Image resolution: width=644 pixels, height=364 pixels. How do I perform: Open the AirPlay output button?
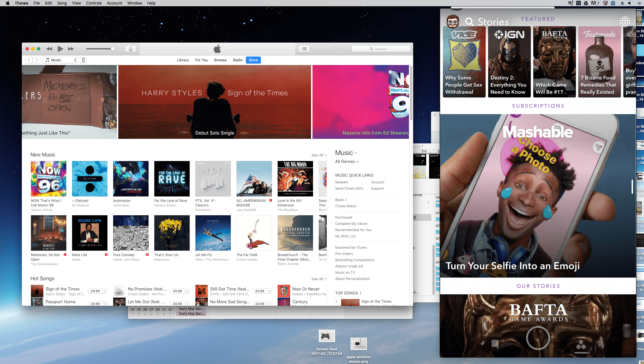(x=131, y=49)
